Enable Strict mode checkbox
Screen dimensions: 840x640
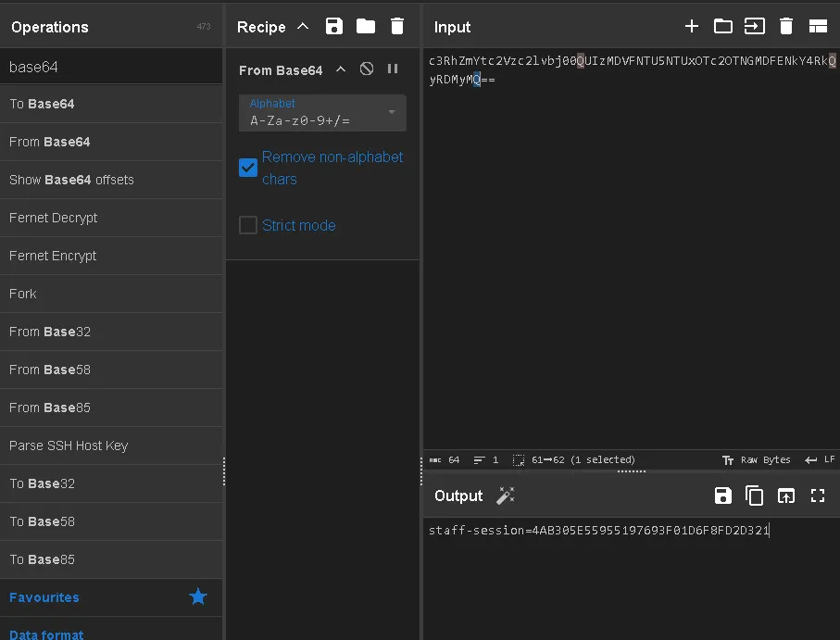pos(248,225)
